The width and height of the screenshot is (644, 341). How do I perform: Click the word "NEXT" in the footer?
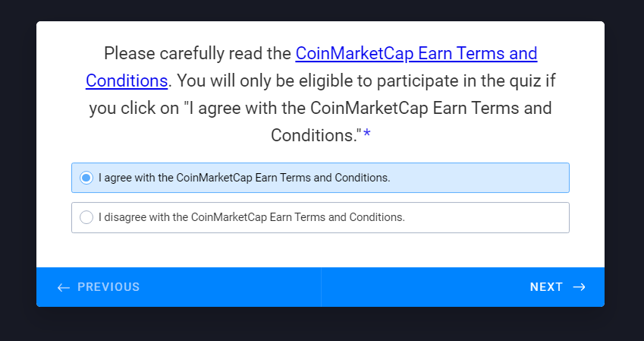[546, 287]
